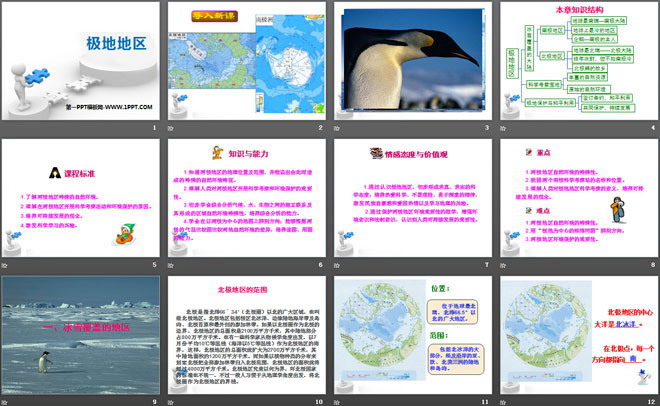Select slide 5 titled 课程标准
660x406 pixels.
[x=81, y=198]
